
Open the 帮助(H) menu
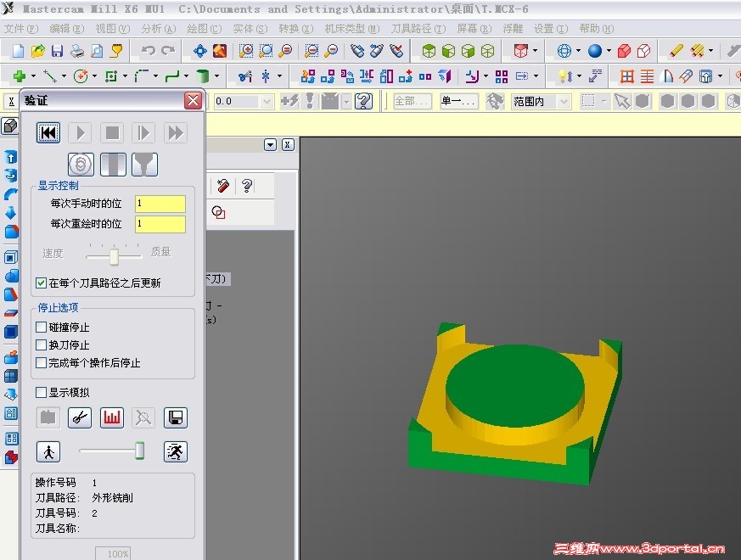[597, 29]
